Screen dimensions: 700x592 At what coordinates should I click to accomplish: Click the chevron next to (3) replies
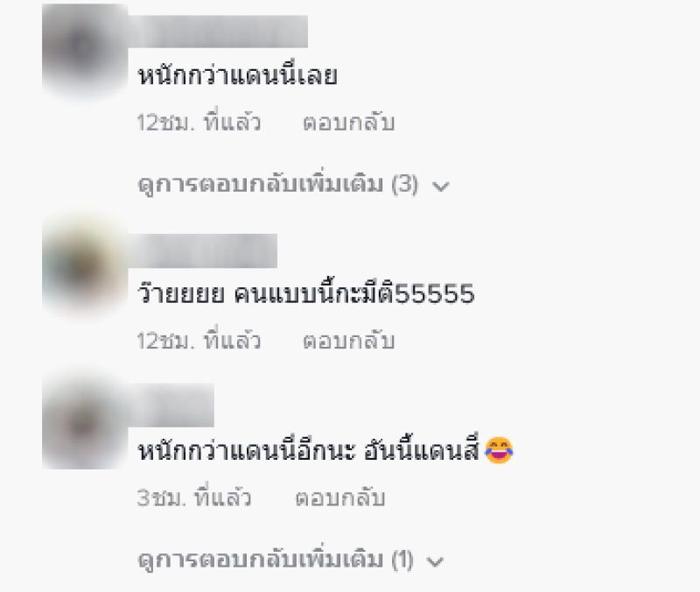tap(441, 186)
